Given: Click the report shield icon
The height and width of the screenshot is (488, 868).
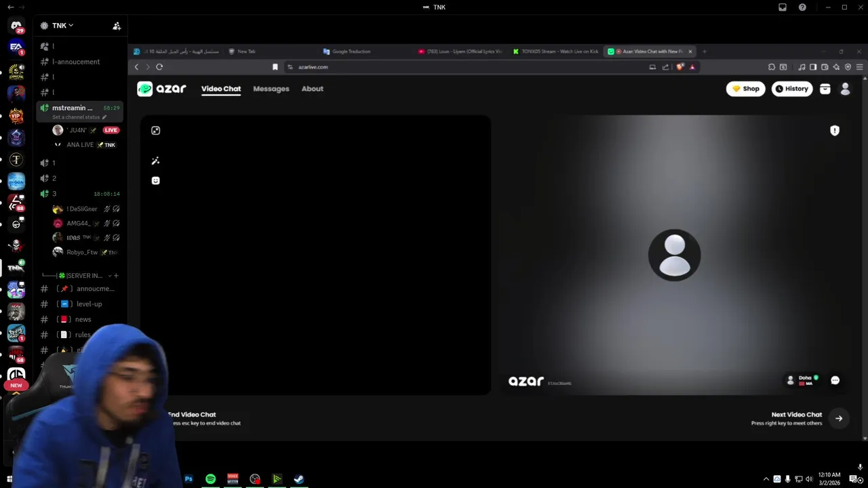Looking at the screenshot, I should pos(835,131).
